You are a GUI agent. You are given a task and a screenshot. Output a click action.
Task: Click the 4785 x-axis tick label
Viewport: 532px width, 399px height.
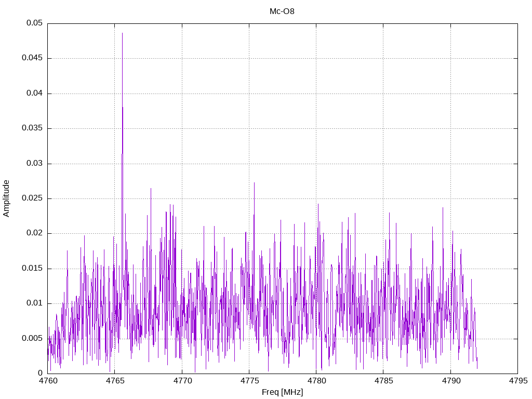pyautogui.click(x=383, y=381)
